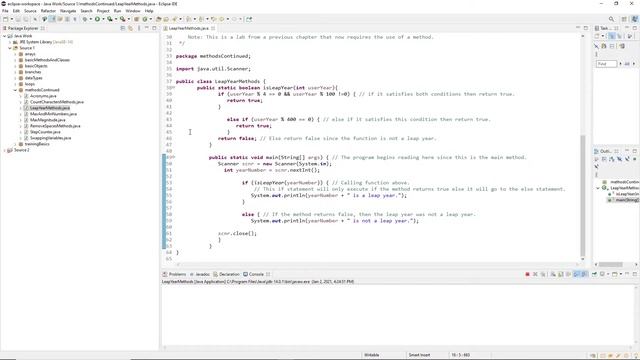Click Collapse All in Package Explorer
Viewport: 640px width, 360px height.
pyautogui.click(x=123, y=28)
